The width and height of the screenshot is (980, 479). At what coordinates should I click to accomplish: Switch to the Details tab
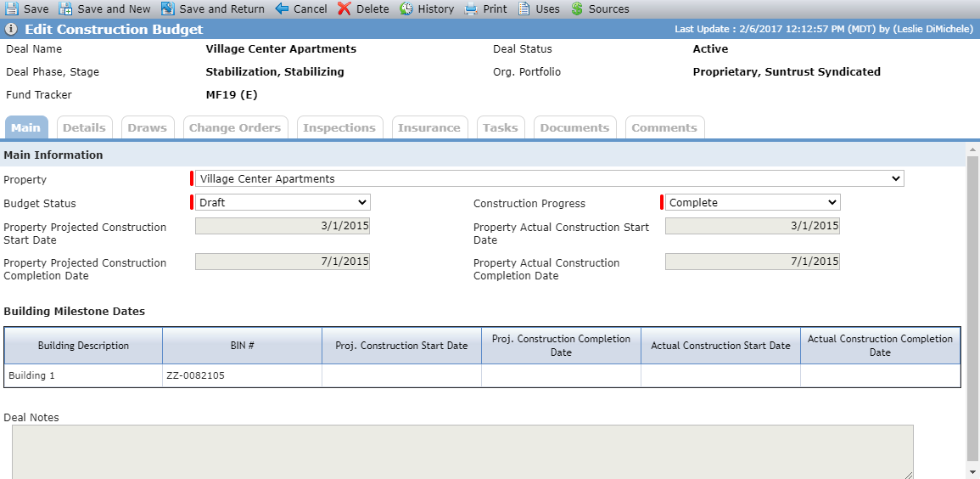[x=84, y=127]
